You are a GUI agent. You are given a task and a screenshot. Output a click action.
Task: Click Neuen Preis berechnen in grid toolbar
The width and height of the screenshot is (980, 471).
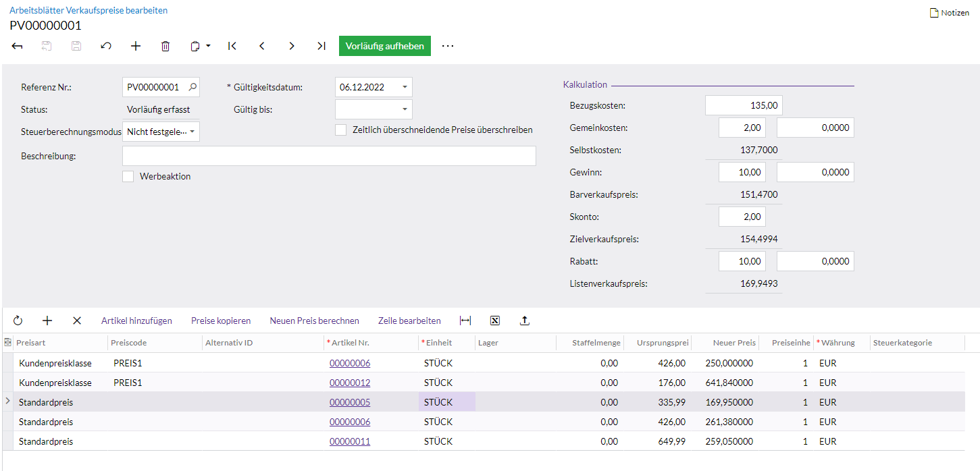[314, 321]
